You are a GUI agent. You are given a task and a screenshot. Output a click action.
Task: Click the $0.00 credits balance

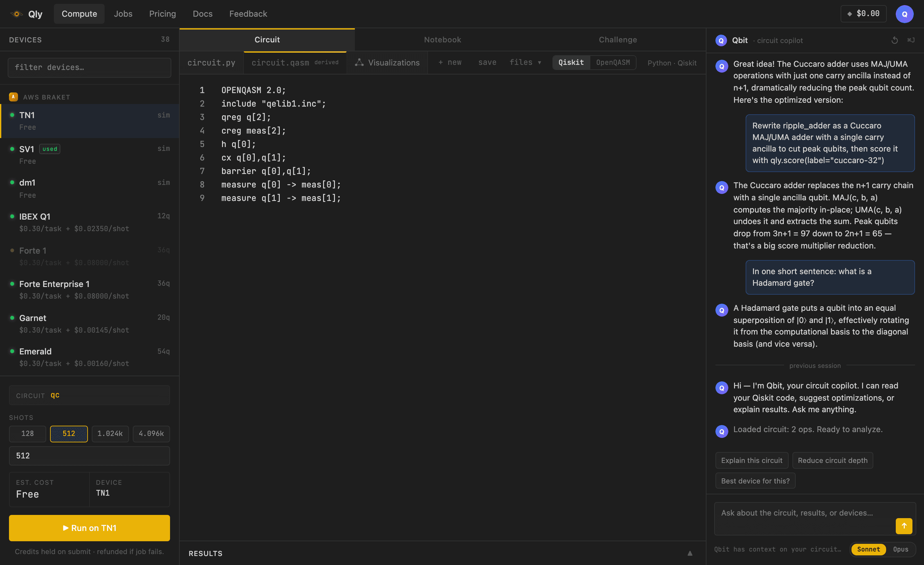pos(863,14)
